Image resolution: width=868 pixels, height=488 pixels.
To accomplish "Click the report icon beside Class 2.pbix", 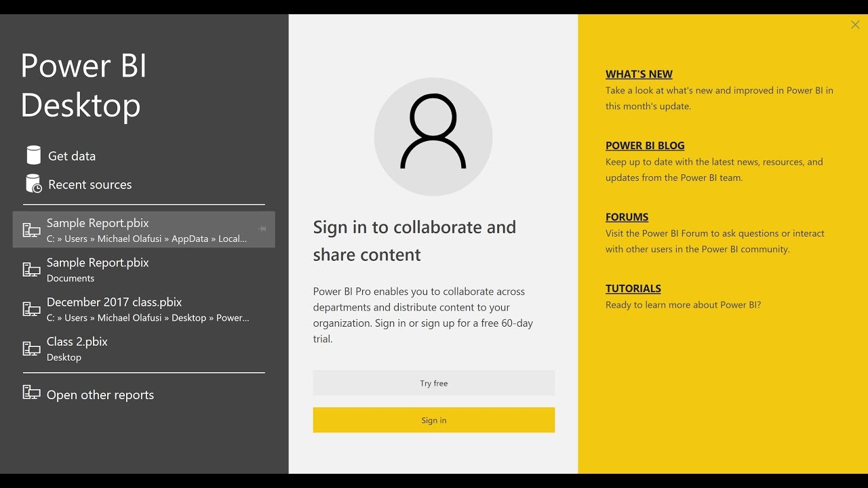I will click(31, 348).
